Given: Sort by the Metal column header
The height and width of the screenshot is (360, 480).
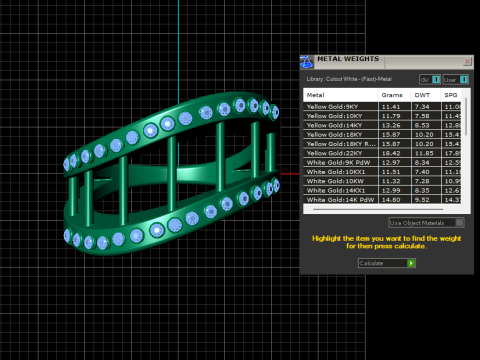Looking at the screenshot, I should point(340,95).
